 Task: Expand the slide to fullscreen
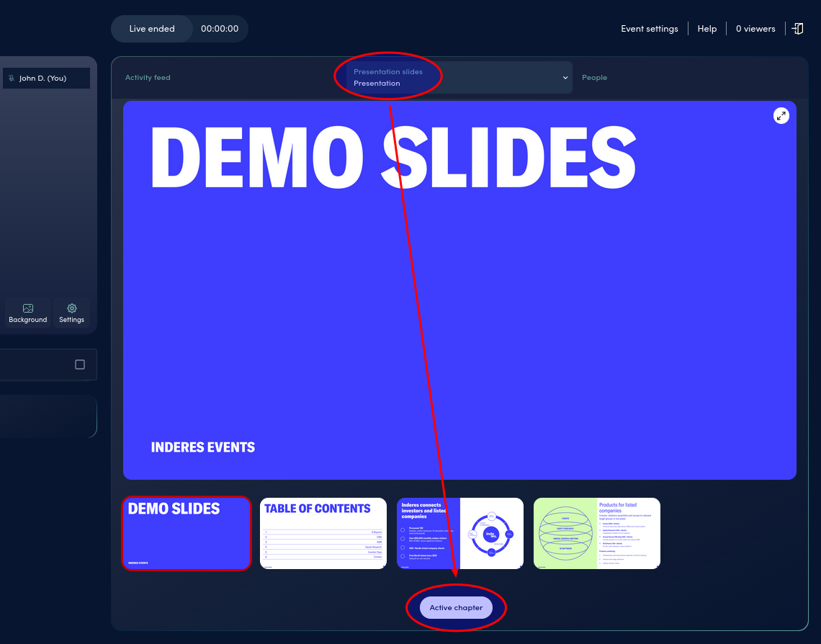click(781, 115)
